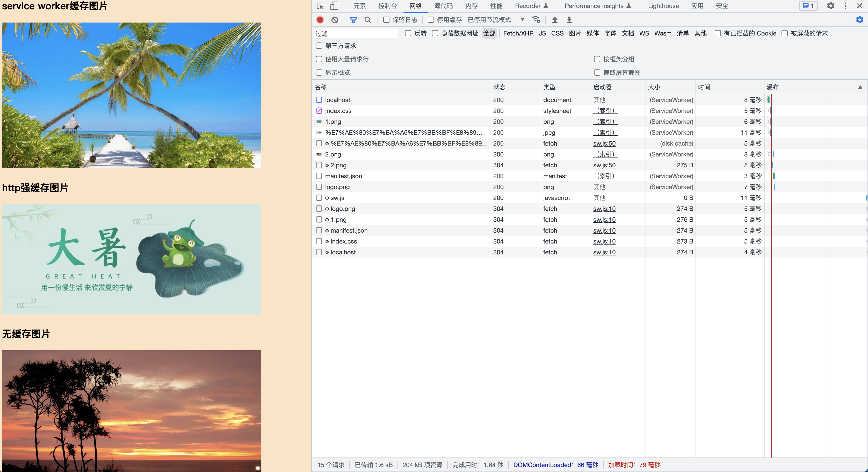Enable the 保留日志 checkbox

pyautogui.click(x=386, y=20)
